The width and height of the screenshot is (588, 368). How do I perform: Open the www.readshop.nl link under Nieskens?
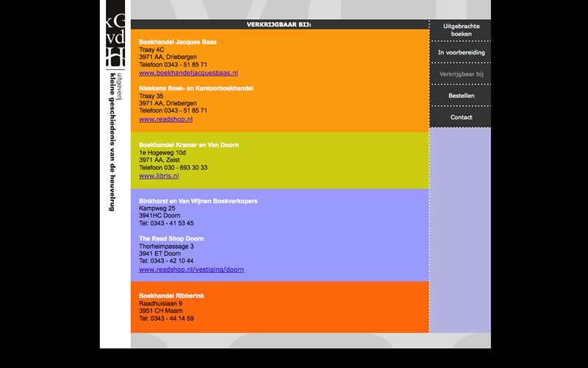tap(165, 119)
